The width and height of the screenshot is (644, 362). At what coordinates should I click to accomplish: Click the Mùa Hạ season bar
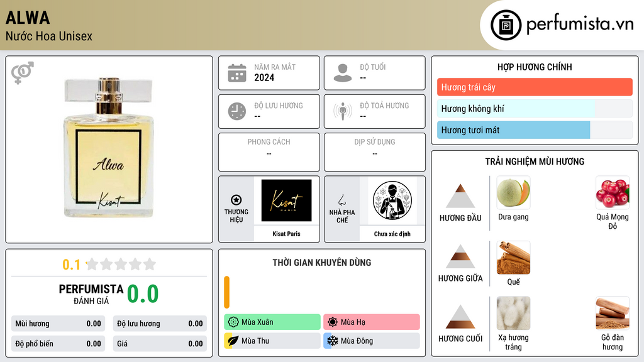372,322
